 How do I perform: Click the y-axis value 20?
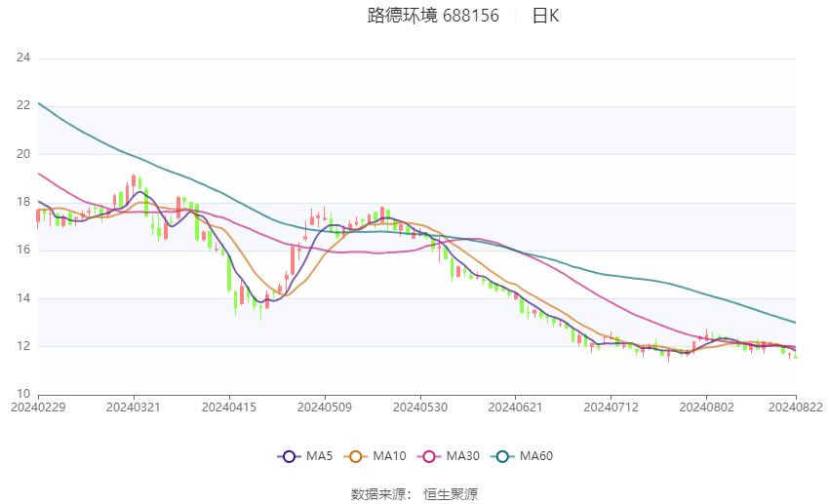[x=23, y=154]
